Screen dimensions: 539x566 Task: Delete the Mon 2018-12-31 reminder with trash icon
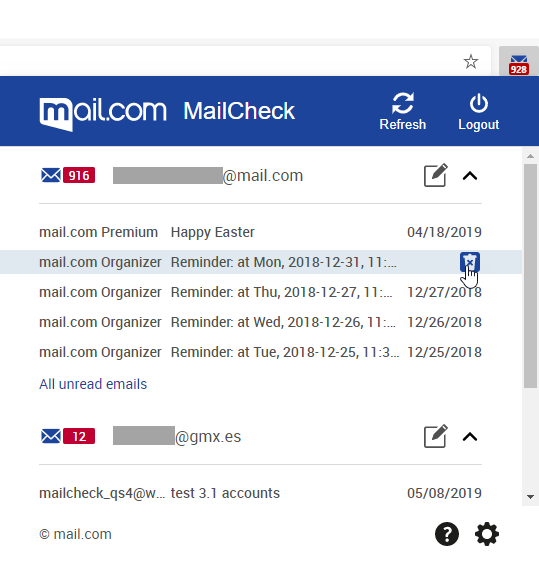[470, 262]
